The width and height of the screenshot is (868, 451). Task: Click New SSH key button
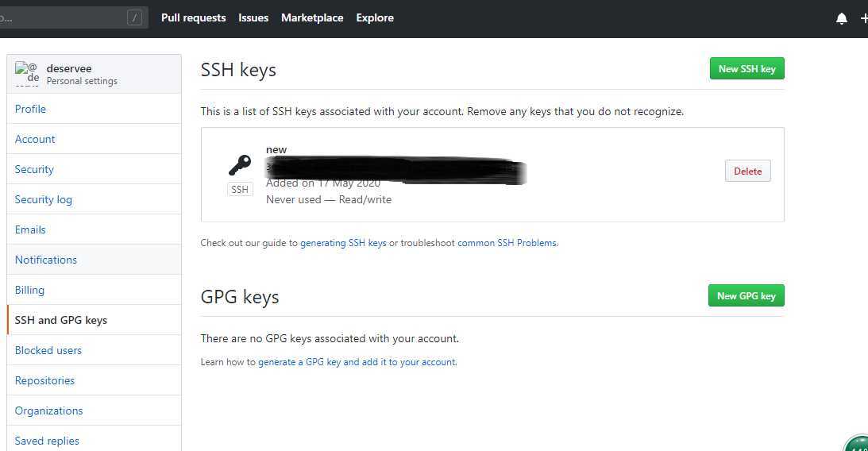click(x=746, y=68)
